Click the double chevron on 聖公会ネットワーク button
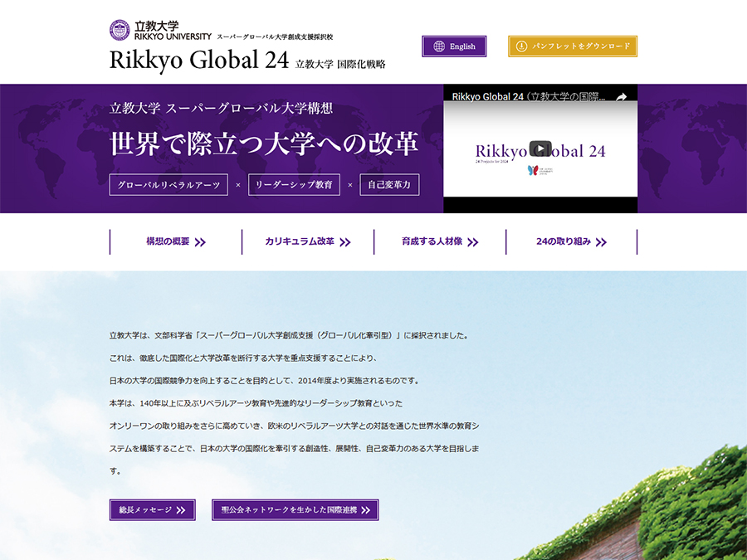This screenshot has width=747, height=560. 365,510
